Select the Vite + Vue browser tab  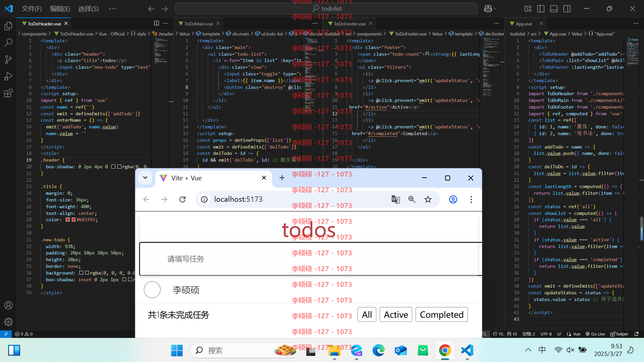[x=213, y=178]
